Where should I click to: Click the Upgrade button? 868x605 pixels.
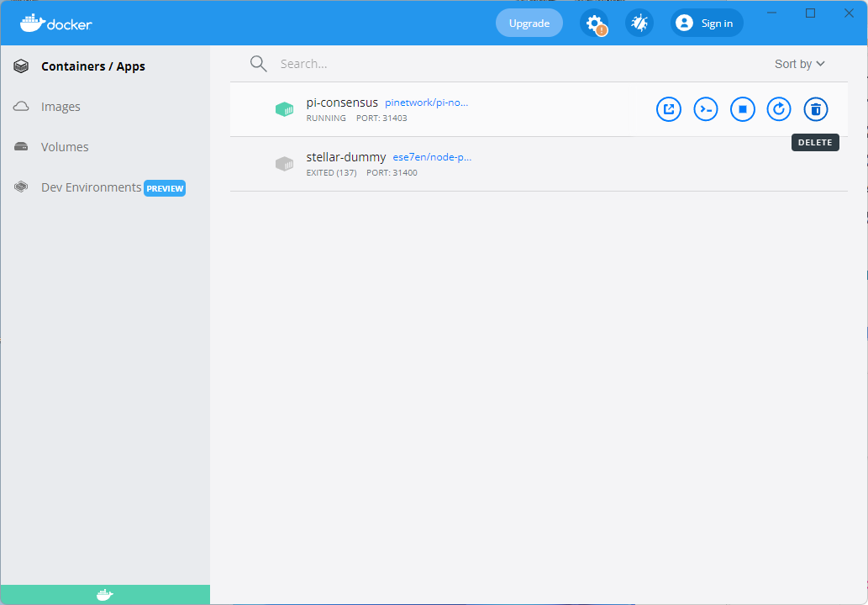point(529,24)
